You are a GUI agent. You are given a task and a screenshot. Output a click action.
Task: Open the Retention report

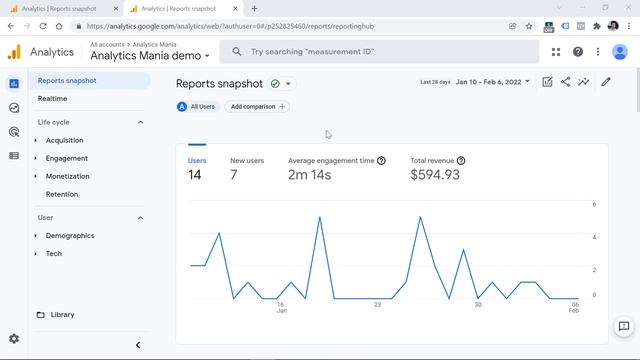click(62, 194)
